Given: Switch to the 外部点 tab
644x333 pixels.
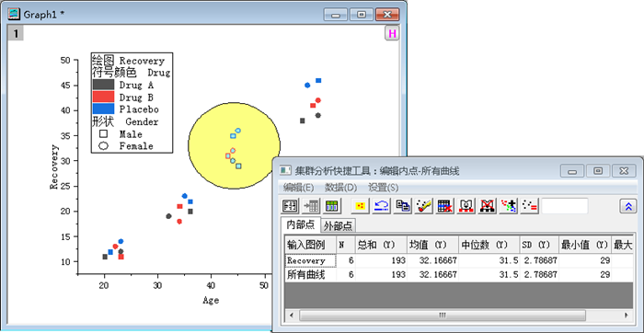Looking at the screenshot, I should click(338, 225).
